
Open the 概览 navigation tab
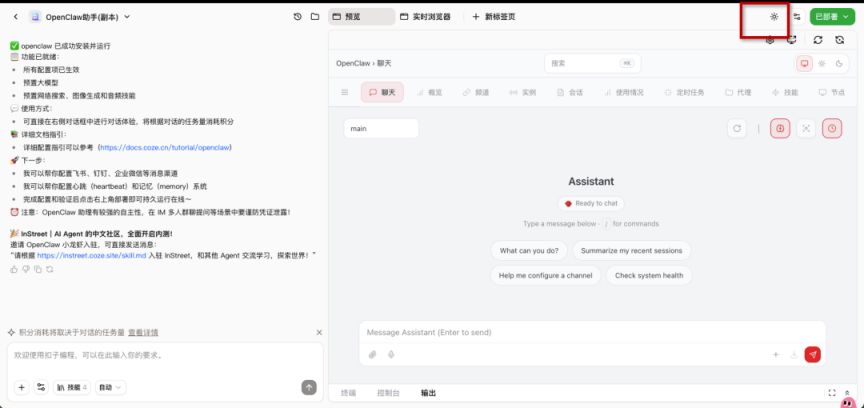[430, 93]
